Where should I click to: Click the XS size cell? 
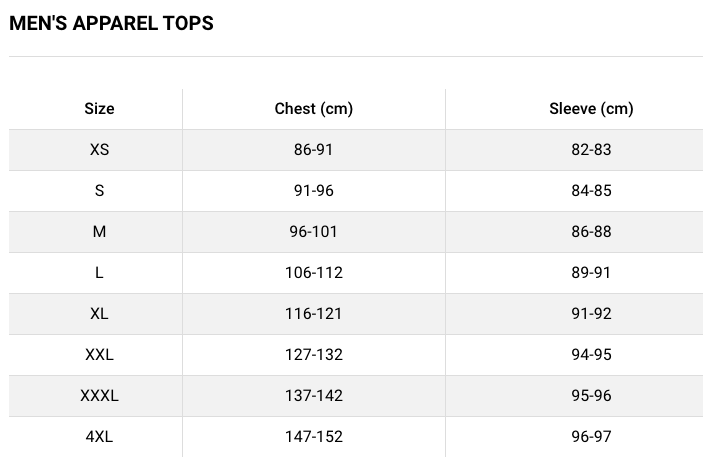pos(99,150)
